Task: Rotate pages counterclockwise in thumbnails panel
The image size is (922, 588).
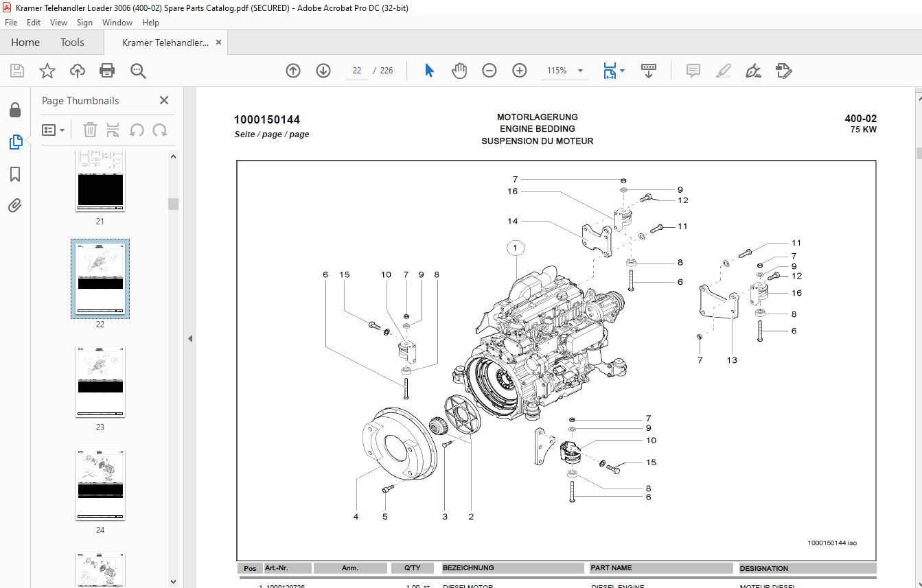Action: [x=137, y=130]
